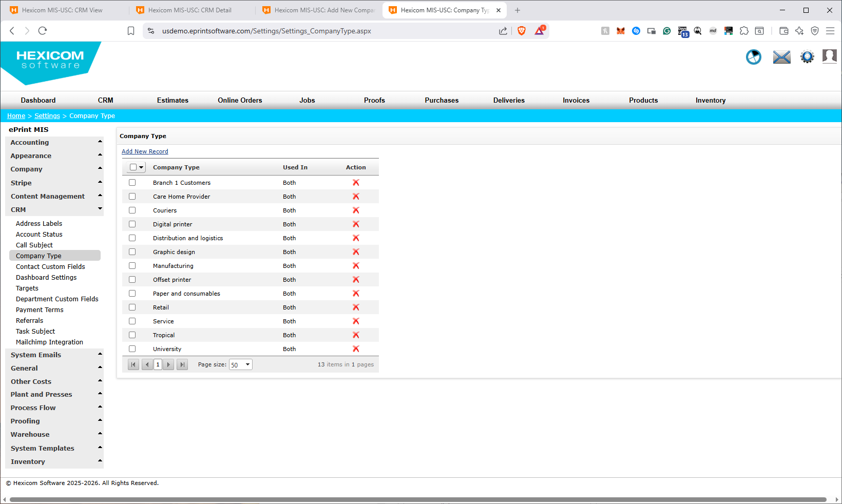
Task: Open Account Status in the sidebar
Action: pos(39,235)
